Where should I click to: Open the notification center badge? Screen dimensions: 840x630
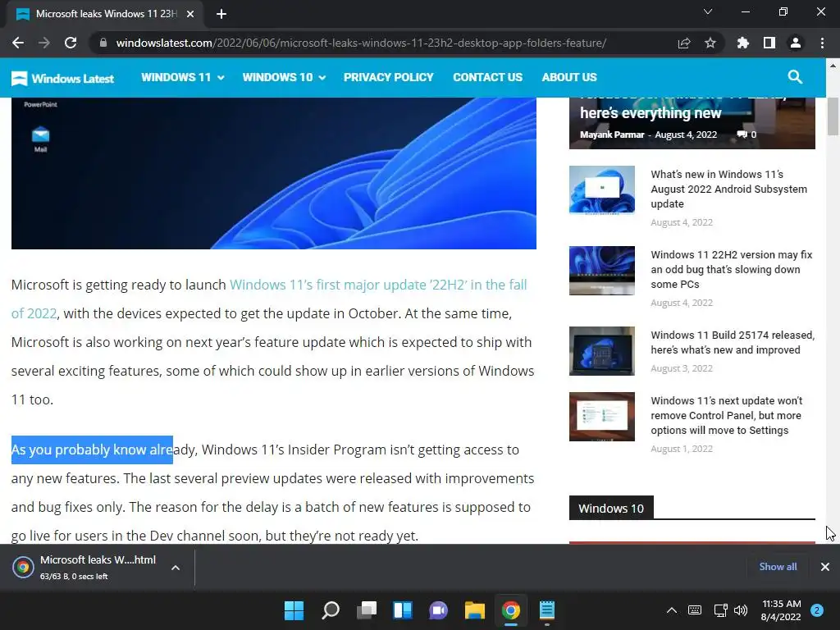[817, 610]
